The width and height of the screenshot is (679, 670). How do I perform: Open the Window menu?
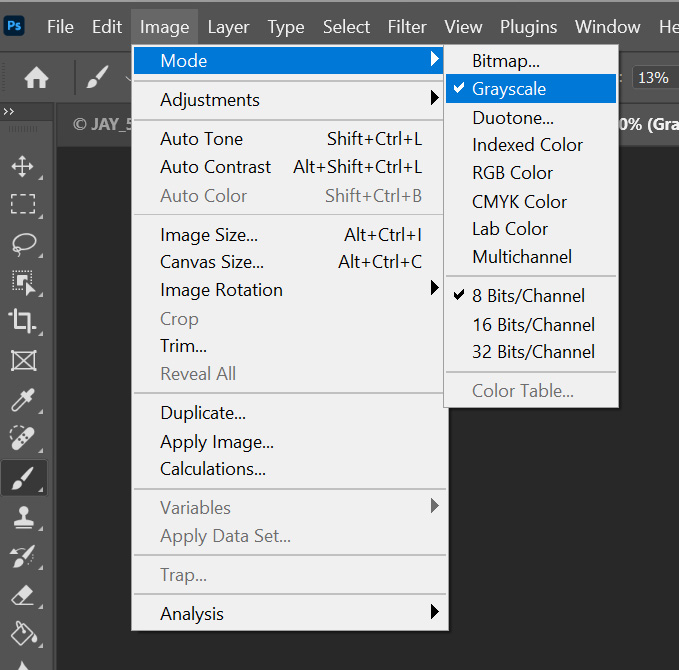(x=608, y=27)
